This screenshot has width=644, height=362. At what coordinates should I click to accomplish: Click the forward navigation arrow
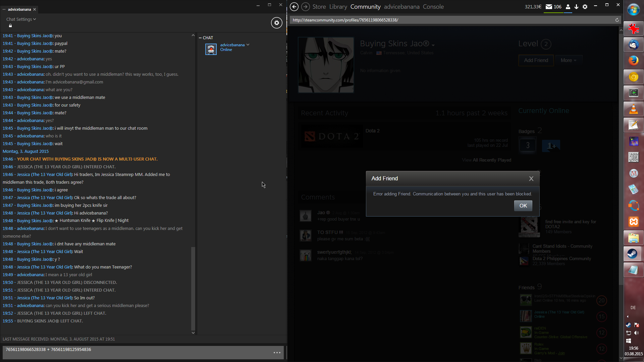[305, 7]
